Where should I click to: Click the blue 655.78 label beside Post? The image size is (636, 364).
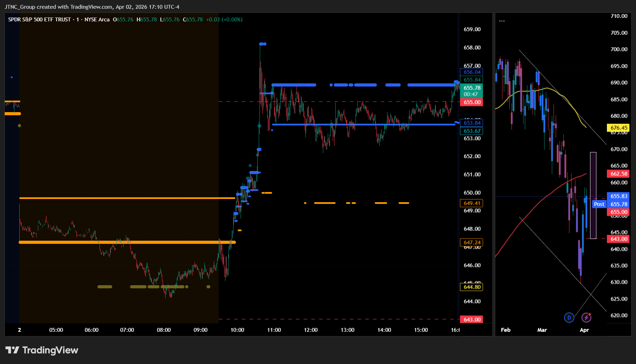[x=619, y=204]
